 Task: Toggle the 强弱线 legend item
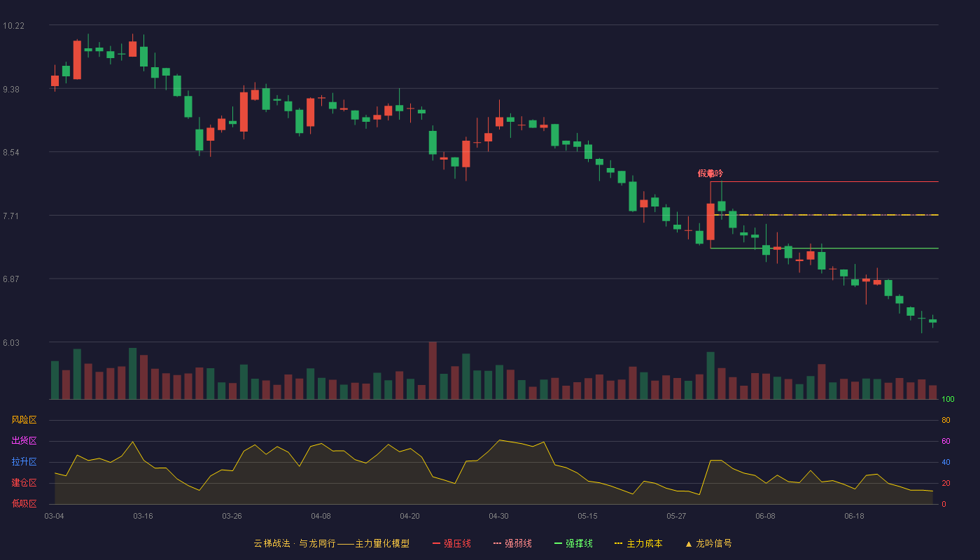(x=512, y=543)
